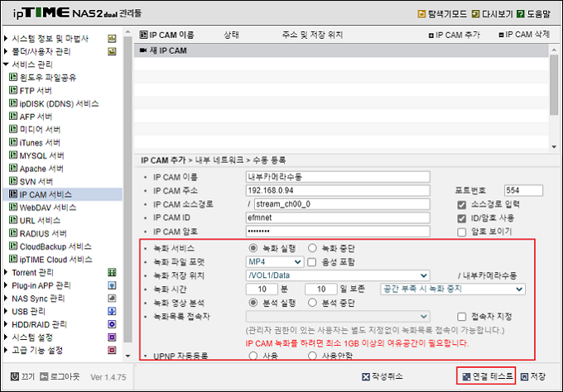
Task: Open the 공간 부족 시 녹화 중지 dropdown
Action: pos(453,289)
